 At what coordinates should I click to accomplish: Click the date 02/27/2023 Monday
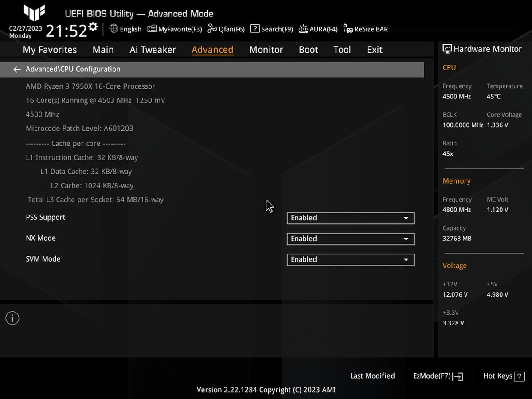coord(26,32)
